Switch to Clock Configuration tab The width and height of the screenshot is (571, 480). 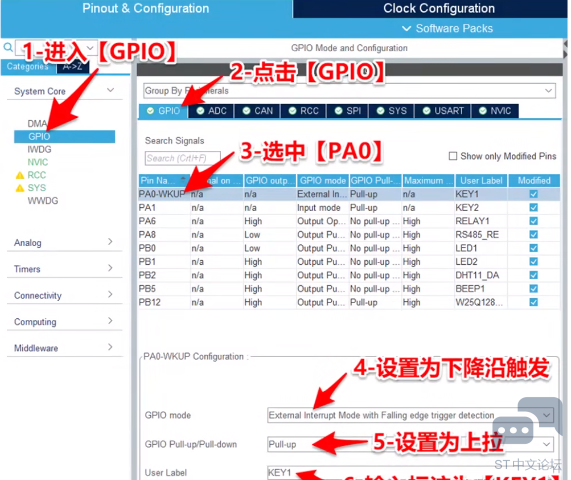pyautogui.click(x=430, y=9)
